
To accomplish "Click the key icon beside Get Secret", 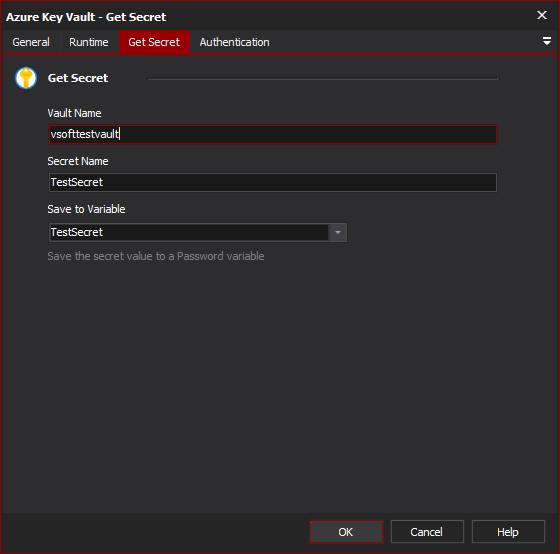I will click(x=26, y=78).
